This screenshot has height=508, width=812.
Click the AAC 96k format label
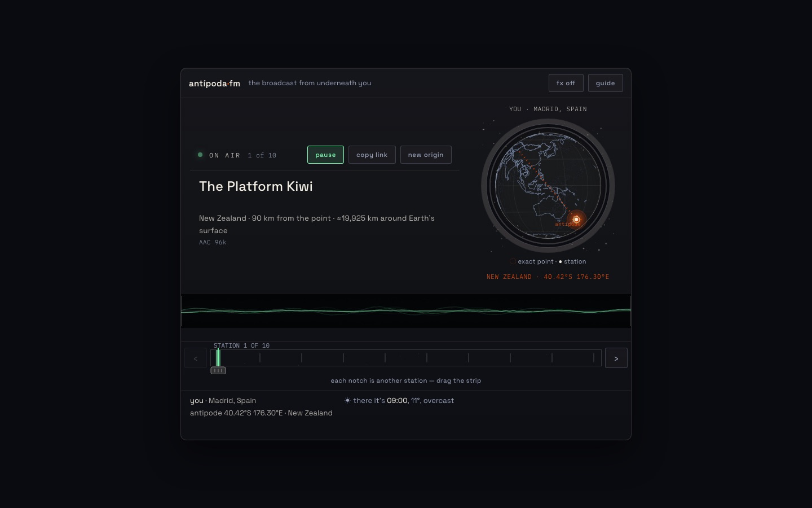click(x=213, y=242)
